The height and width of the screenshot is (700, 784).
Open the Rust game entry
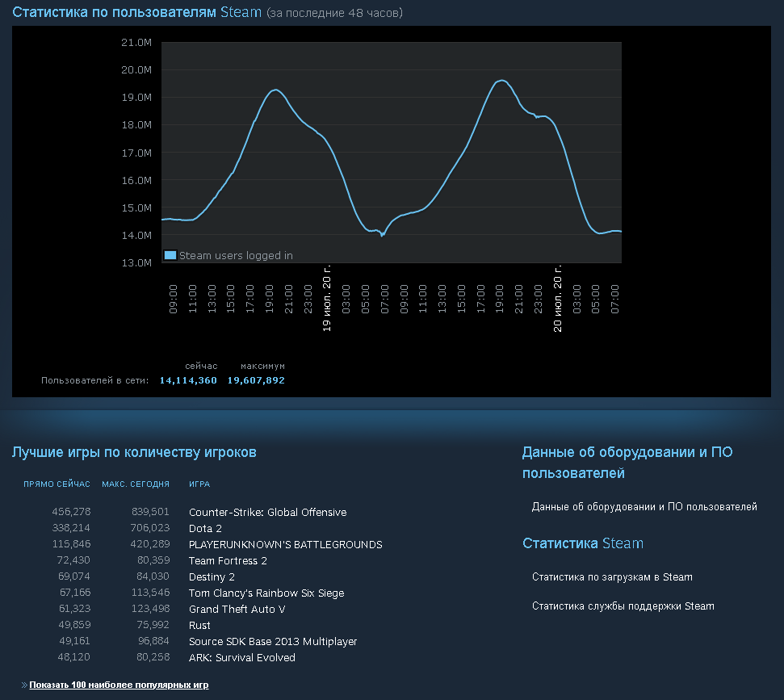pyautogui.click(x=199, y=625)
